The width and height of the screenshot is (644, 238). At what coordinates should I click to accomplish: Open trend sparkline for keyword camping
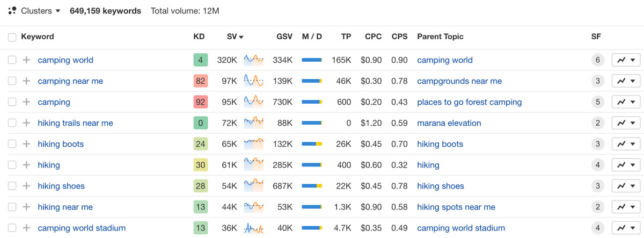[x=253, y=102]
